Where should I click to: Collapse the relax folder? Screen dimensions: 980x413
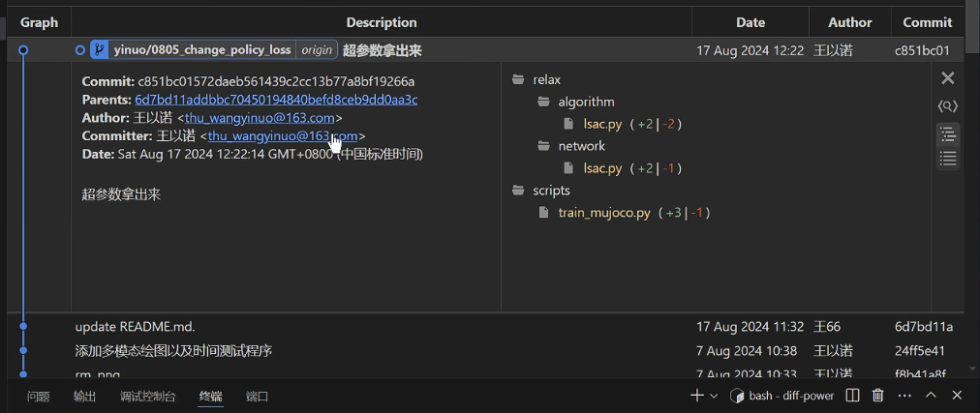[x=546, y=79]
